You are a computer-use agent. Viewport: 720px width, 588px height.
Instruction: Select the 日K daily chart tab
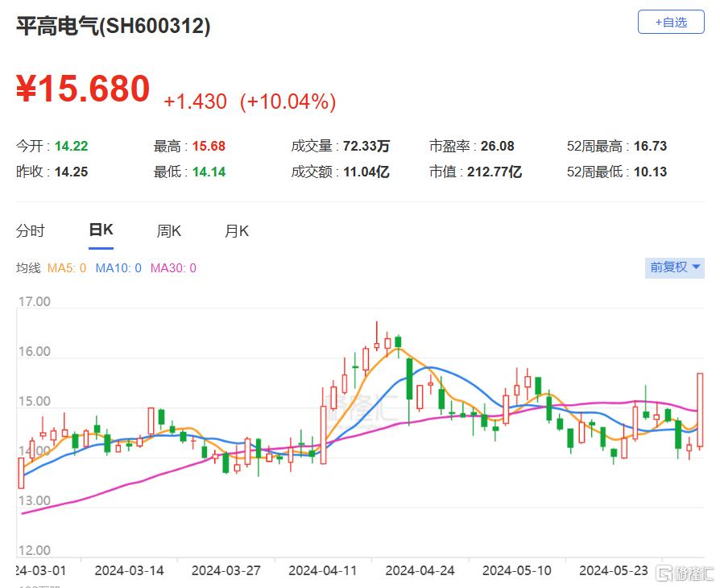tap(101, 230)
